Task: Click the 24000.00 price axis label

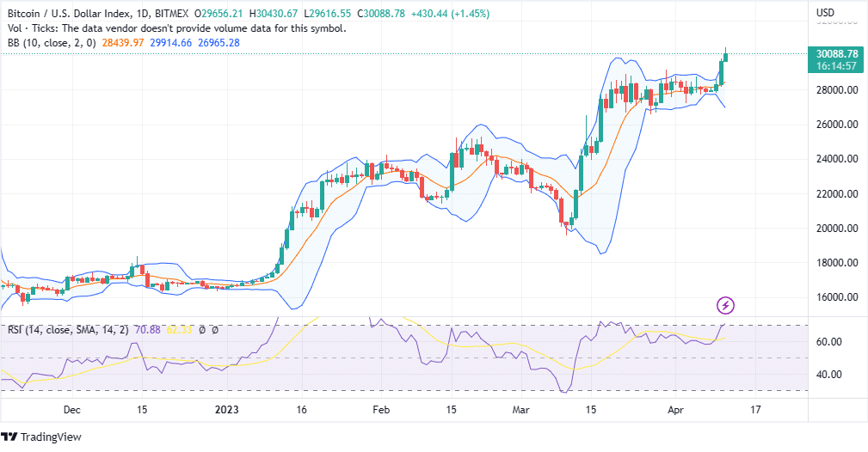Action: 837,159
